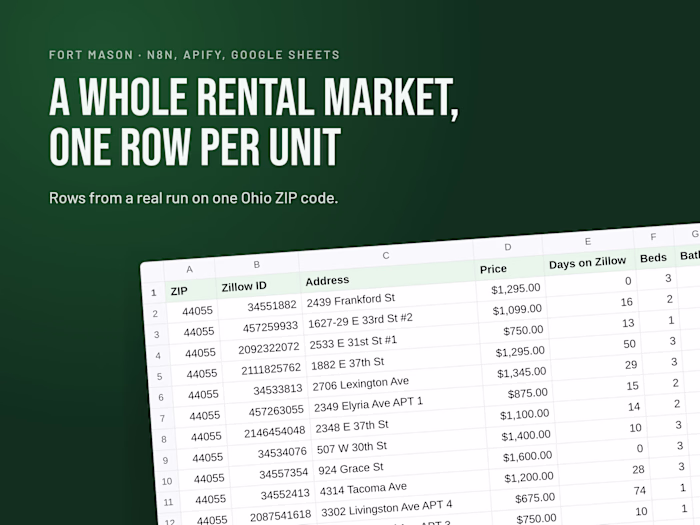Click the ZIP header cell

(191, 290)
